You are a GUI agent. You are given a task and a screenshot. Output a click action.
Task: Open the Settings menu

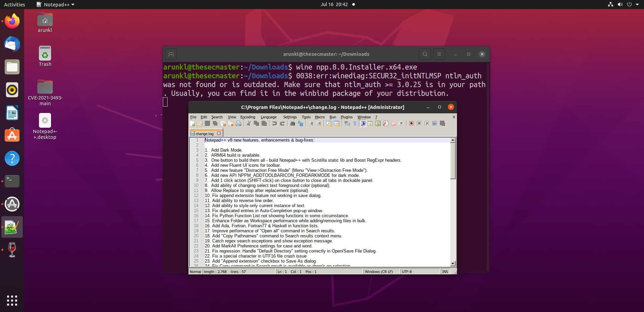(290, 117)
